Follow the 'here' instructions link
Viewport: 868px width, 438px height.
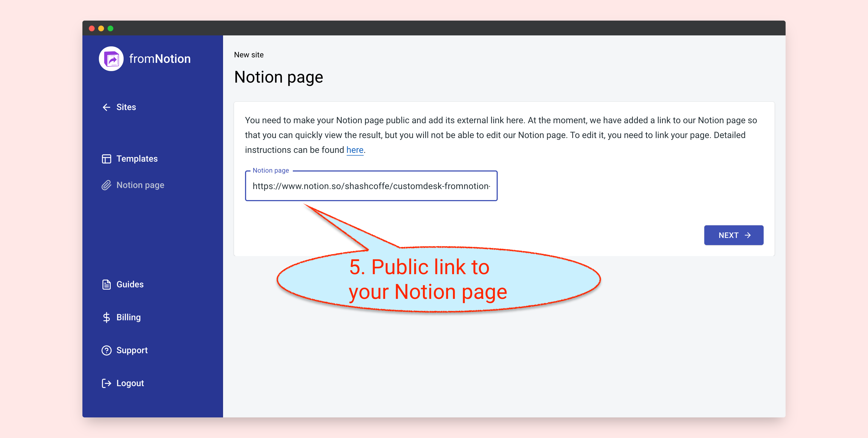[x=354, y=150]
